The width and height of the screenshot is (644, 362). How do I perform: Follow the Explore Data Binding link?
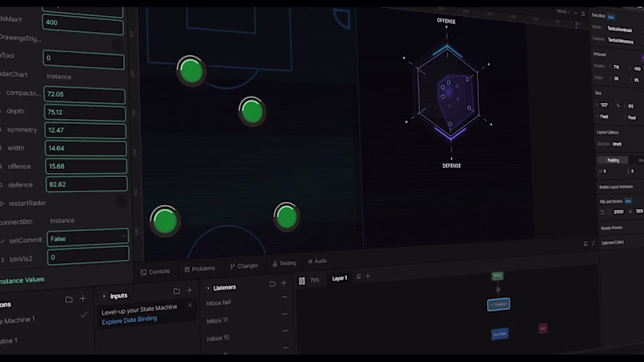coord(130,319)
